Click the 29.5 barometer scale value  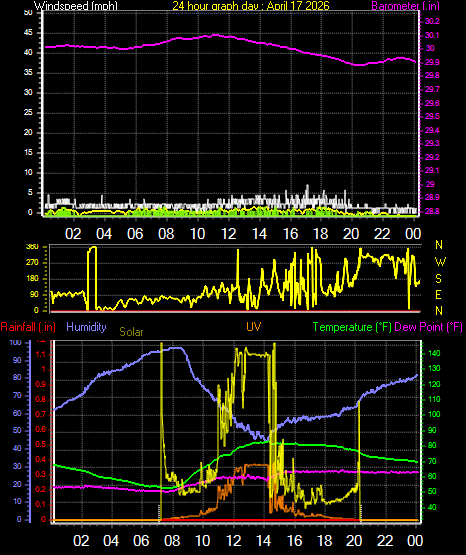tap(432, 116)
